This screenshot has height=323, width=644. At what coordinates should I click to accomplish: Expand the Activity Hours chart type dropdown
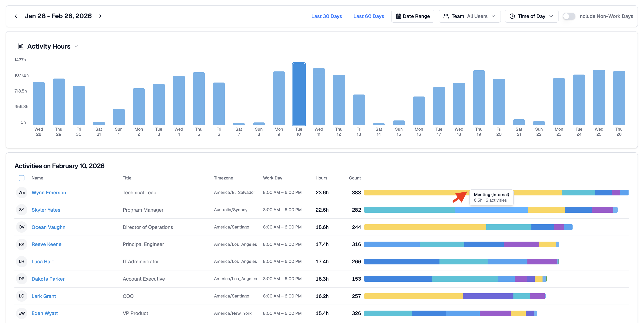[76, 46]
